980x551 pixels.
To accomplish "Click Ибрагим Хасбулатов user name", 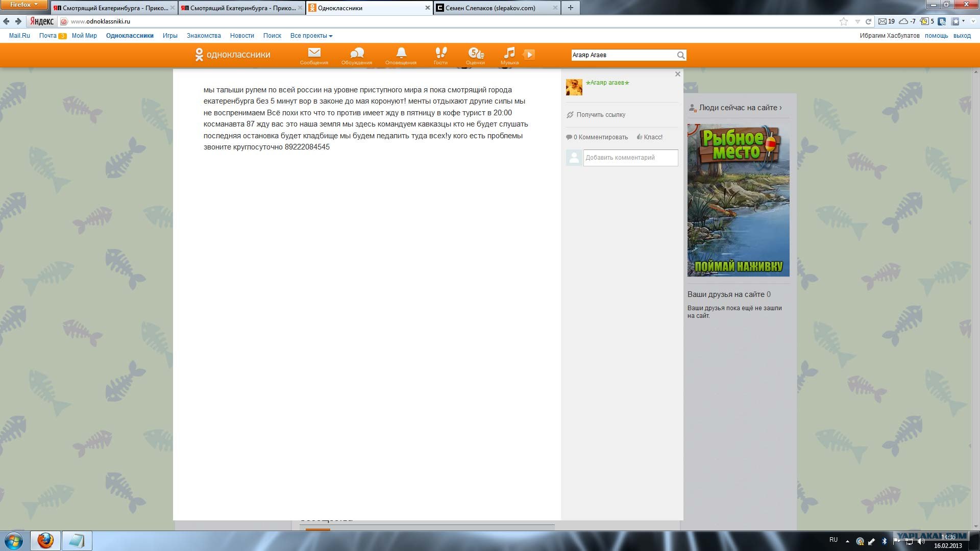I will [x=889, y=36].
